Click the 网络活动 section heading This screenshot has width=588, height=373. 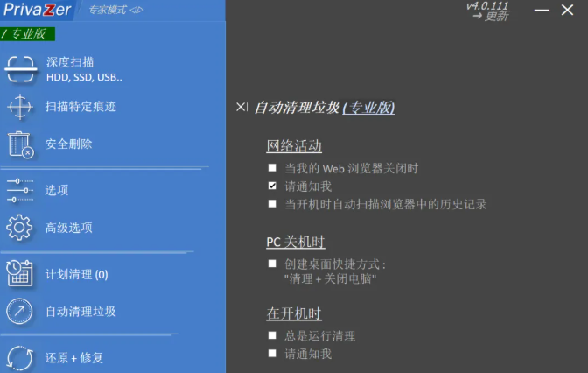(294, 146)
